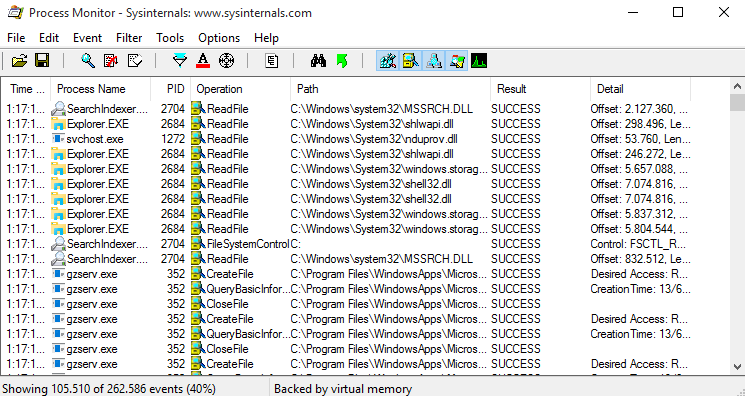Select the C: path in the FileSystemControl row
This screenshot has width=745, height=396.
[x=296, y=244]
